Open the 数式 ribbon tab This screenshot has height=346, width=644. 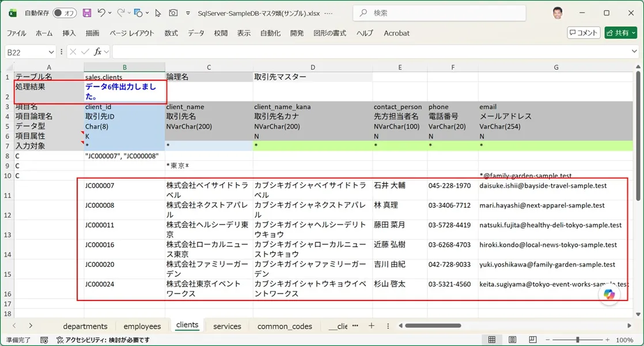[x=171, y=33]
